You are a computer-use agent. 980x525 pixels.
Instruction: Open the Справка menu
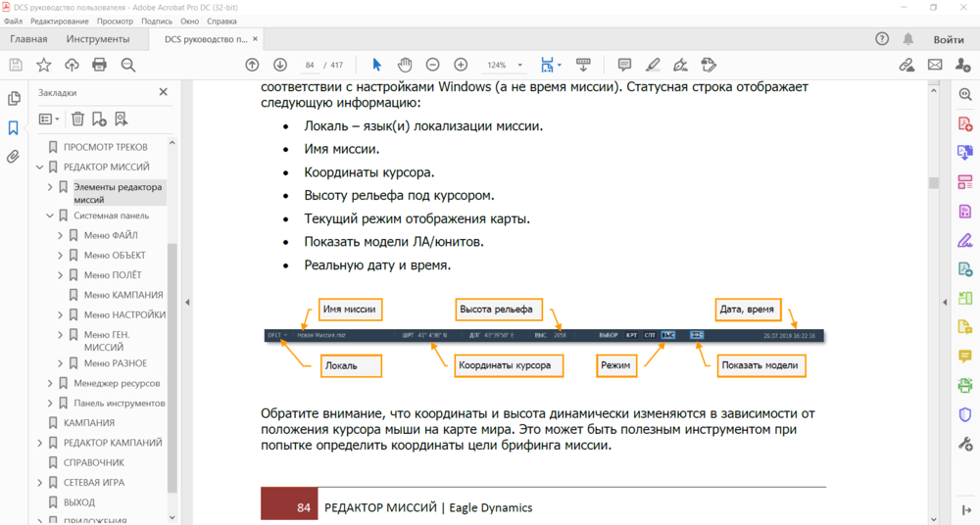point(221,22)
